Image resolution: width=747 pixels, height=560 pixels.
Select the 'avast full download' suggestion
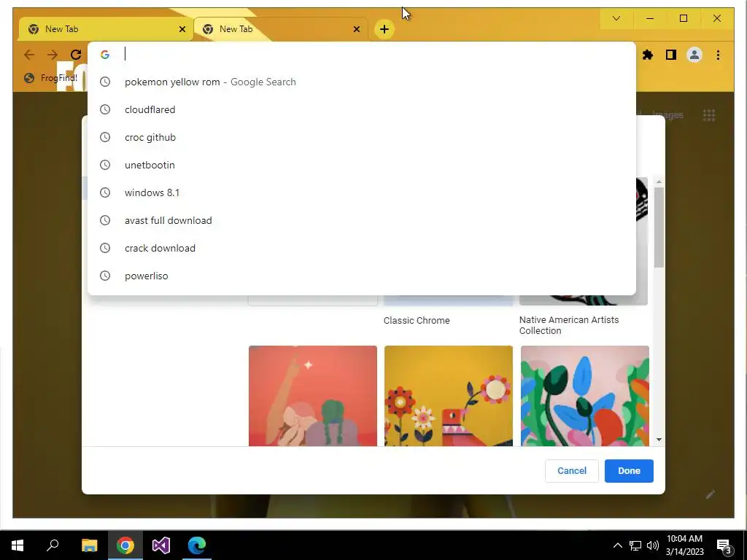coord(362,220)
